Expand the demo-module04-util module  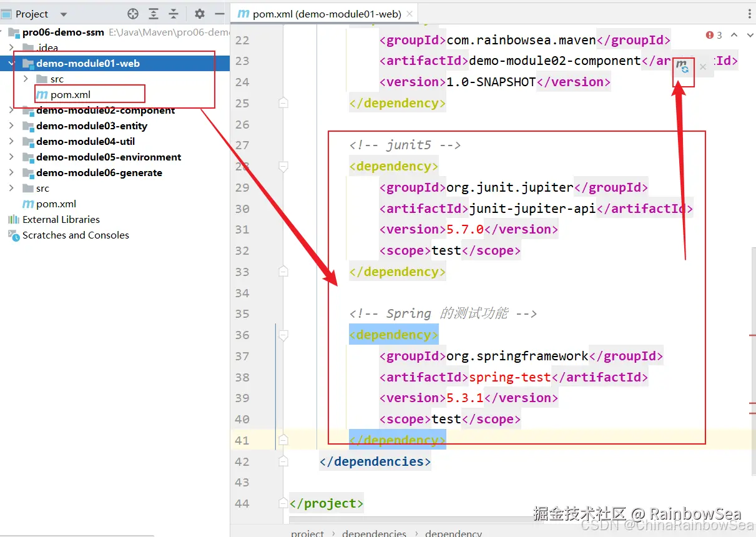pos(12,141)
